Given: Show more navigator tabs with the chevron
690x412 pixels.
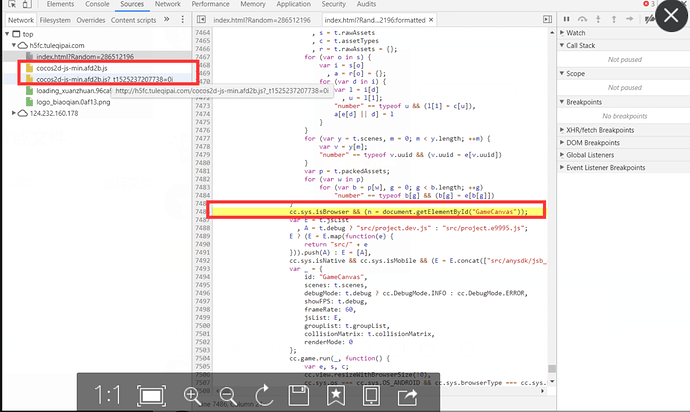Looking at the screenshot, I should 166,19.
